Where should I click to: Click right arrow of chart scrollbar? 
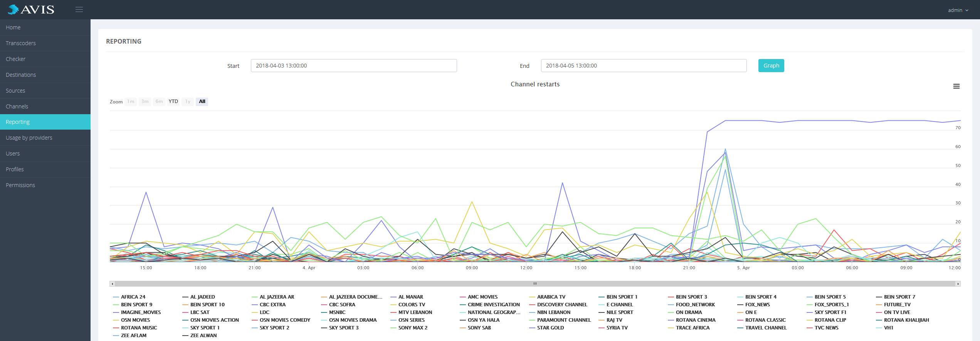coord(958,284)
